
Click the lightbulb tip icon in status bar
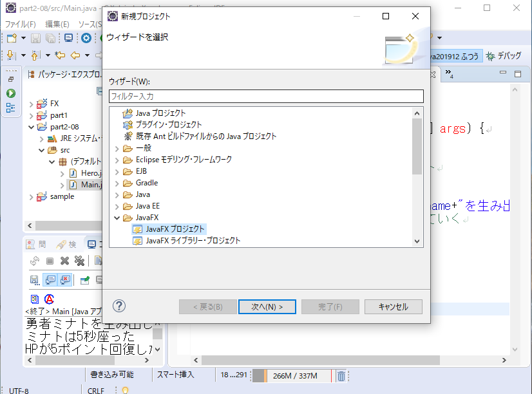tap(125, 390)
